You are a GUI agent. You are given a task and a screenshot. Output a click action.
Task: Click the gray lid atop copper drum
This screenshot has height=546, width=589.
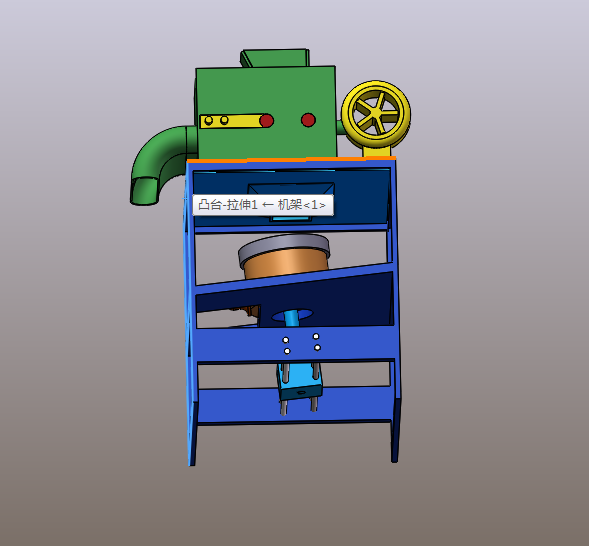(x=284, y=247)
